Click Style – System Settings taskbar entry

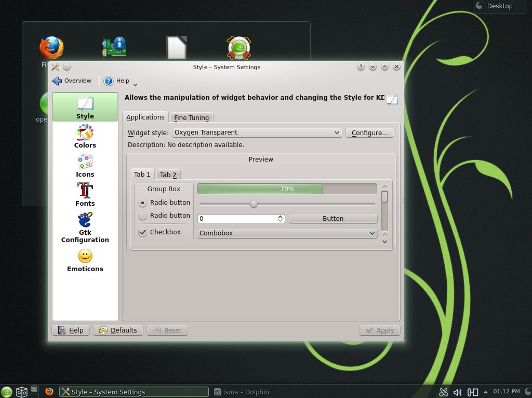coord(134,392)
